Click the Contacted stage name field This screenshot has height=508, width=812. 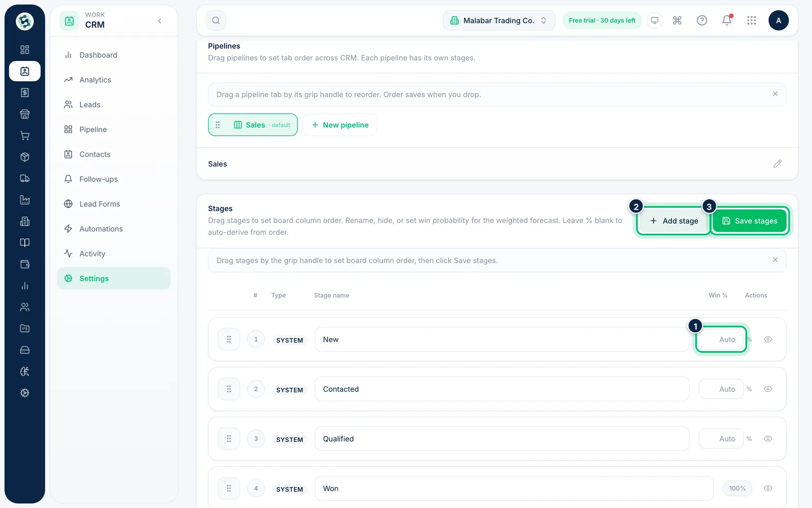point(502,389)
